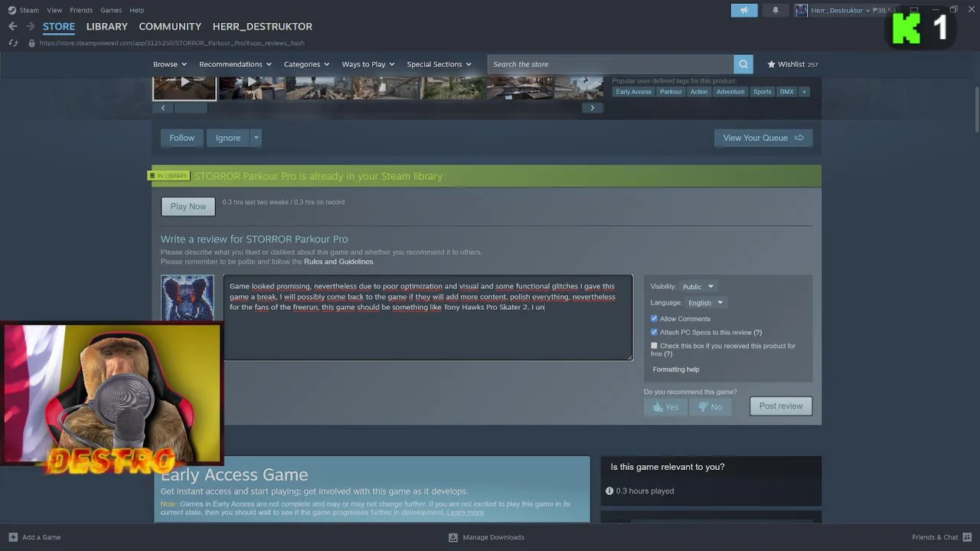
Task: Open Manage Downloads
Action: [487, 537]
